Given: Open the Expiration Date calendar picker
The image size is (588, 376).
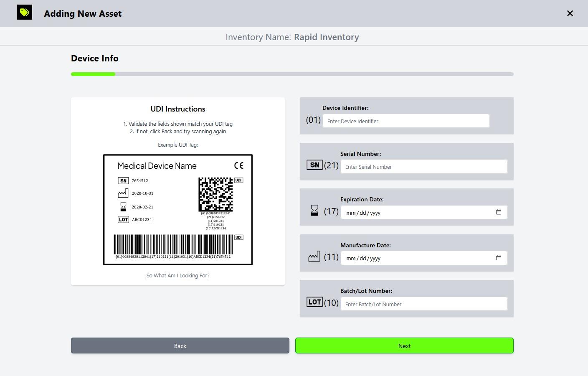Looking at the screenshot, I should 499,212.
